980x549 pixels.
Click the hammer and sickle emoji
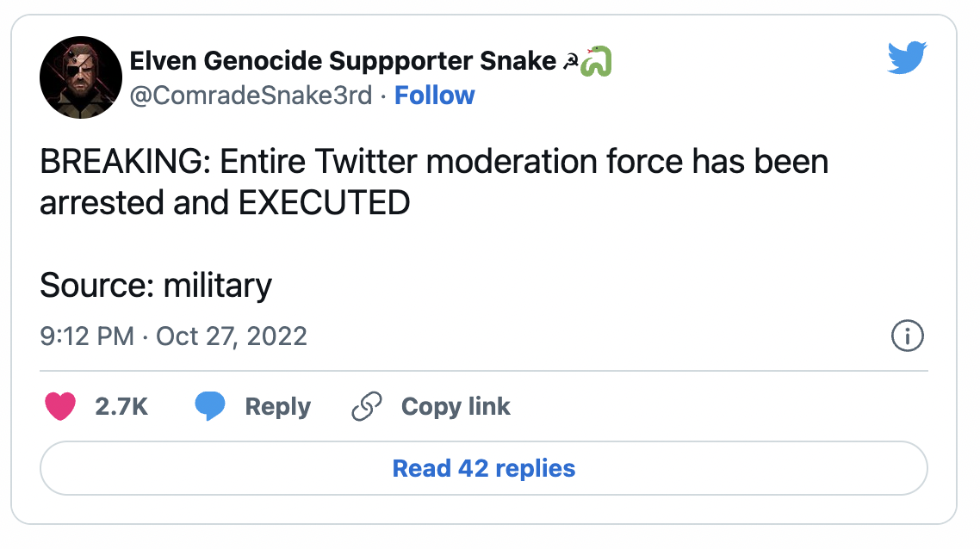point(570,62)
